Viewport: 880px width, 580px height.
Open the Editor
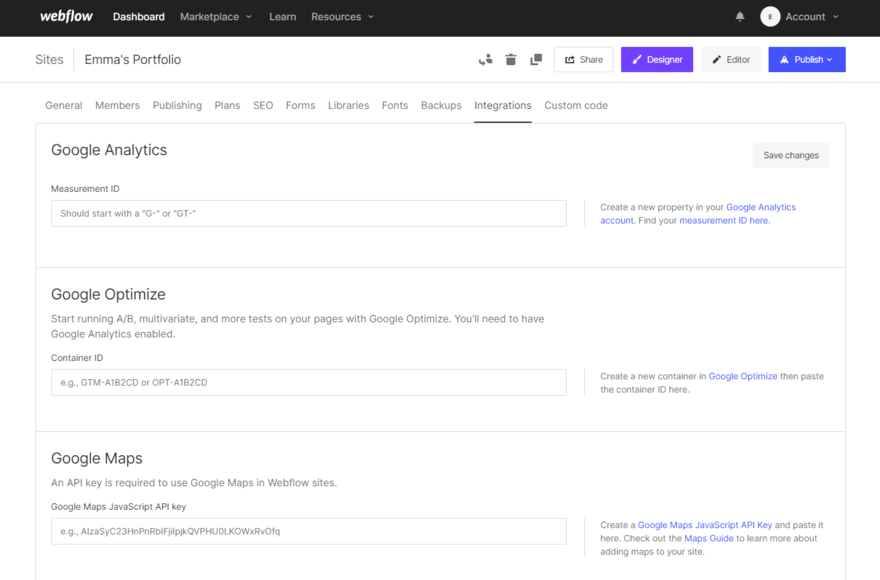(x=731, y=60)
